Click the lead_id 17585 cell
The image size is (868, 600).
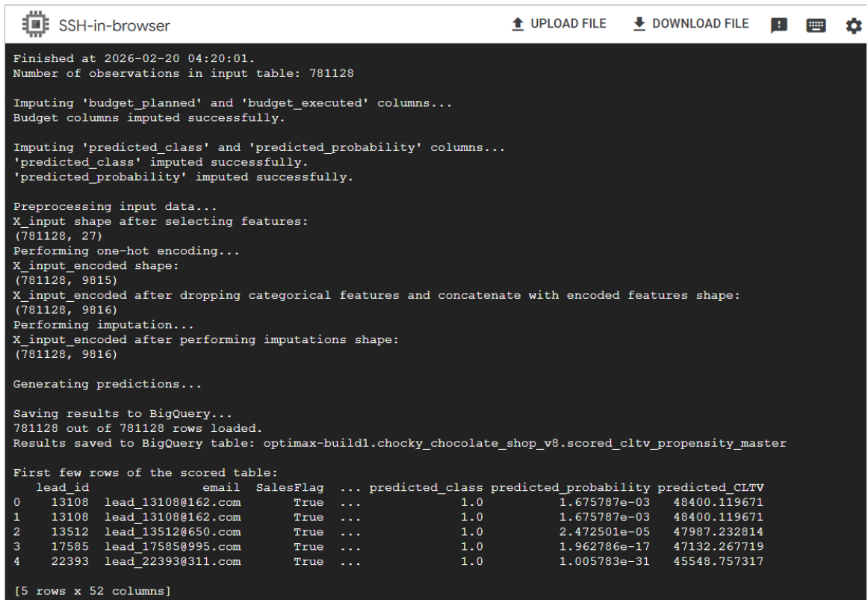(x=69, y=547)
